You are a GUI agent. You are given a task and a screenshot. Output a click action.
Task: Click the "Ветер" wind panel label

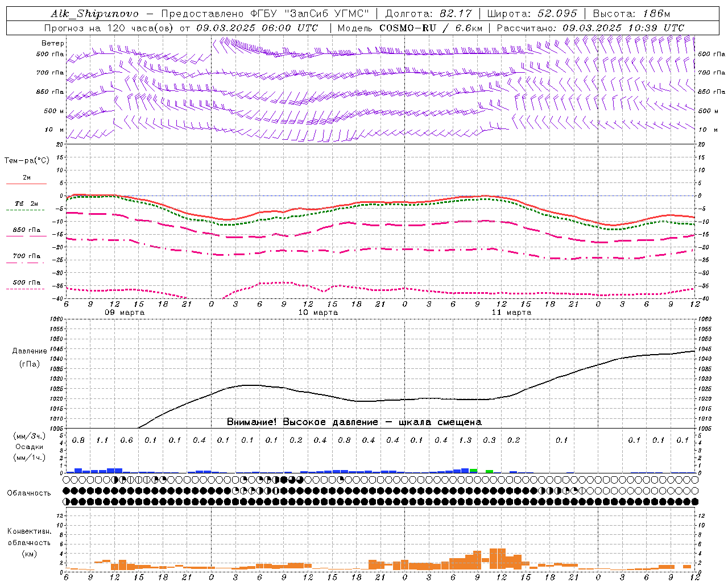click(53, 43)
